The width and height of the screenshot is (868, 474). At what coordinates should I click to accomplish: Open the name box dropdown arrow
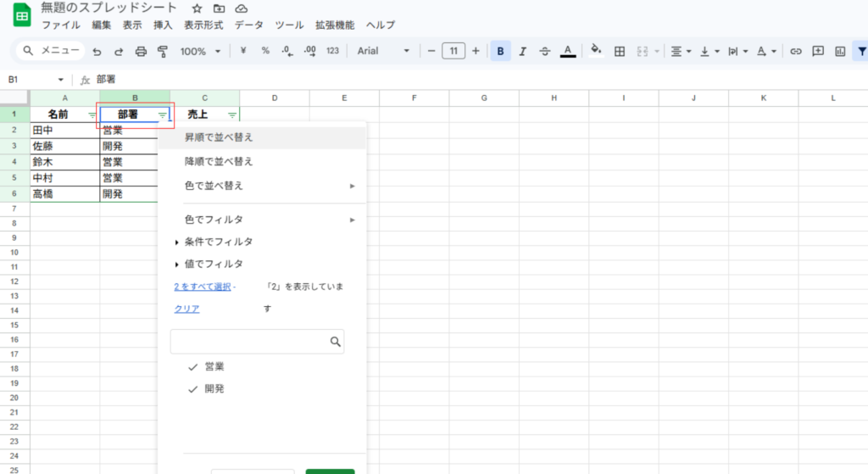(60, 80)
